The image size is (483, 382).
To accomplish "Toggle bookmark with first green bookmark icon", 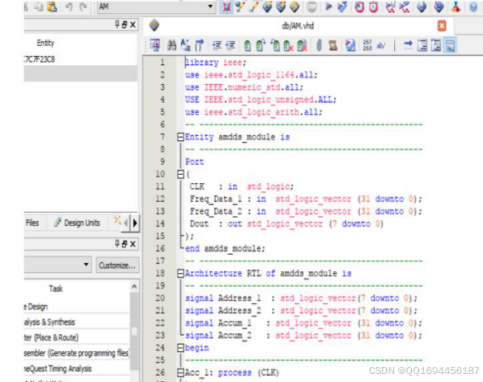I will point(247,46).
